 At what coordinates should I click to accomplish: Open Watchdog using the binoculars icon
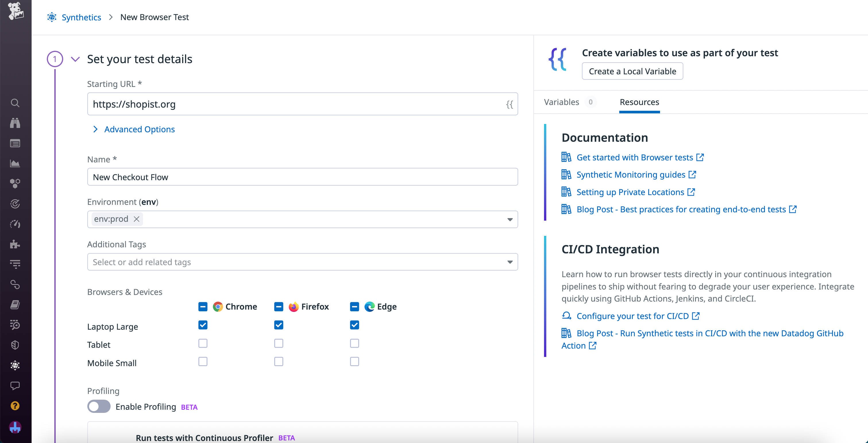click(x=15, y=123)
